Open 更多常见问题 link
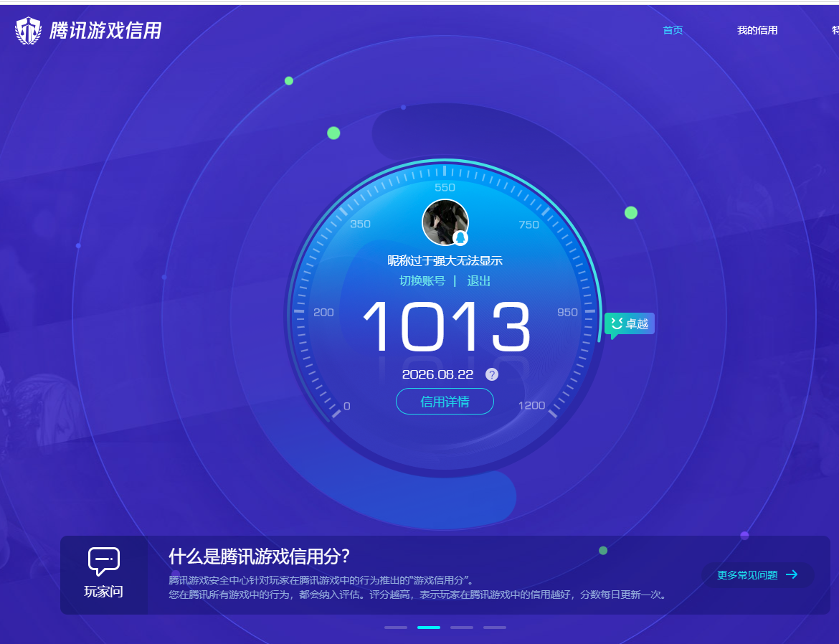 click(747, 575)
